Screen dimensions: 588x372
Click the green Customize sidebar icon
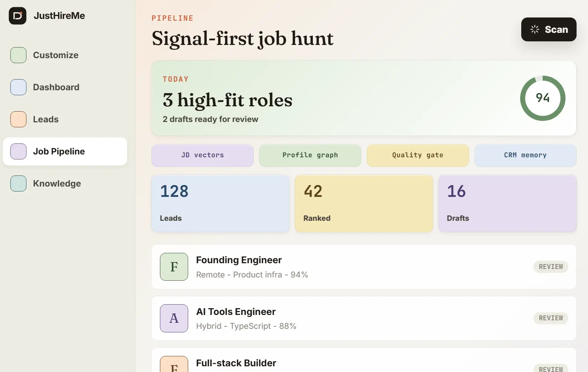(18, 55)
